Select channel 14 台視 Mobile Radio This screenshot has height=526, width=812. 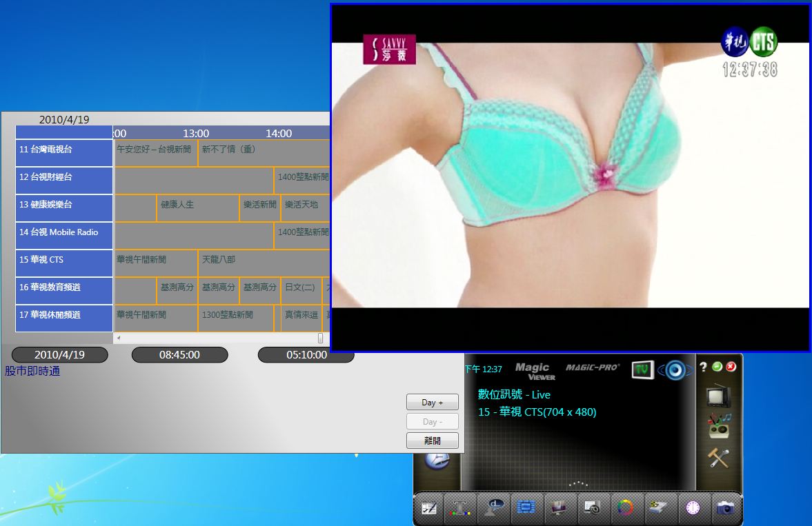pyautogui.click(x=64, y=236)
